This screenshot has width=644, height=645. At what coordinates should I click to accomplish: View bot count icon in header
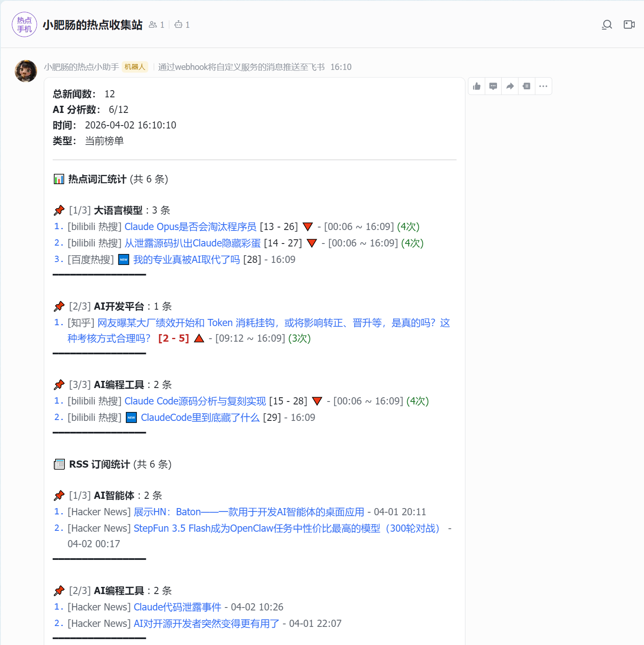coord(179,25)
